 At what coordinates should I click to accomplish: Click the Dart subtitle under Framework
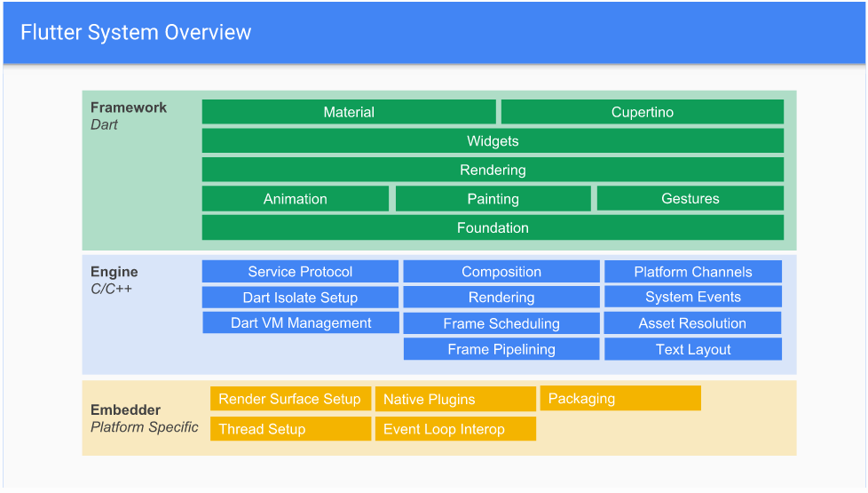click(104, 124)
